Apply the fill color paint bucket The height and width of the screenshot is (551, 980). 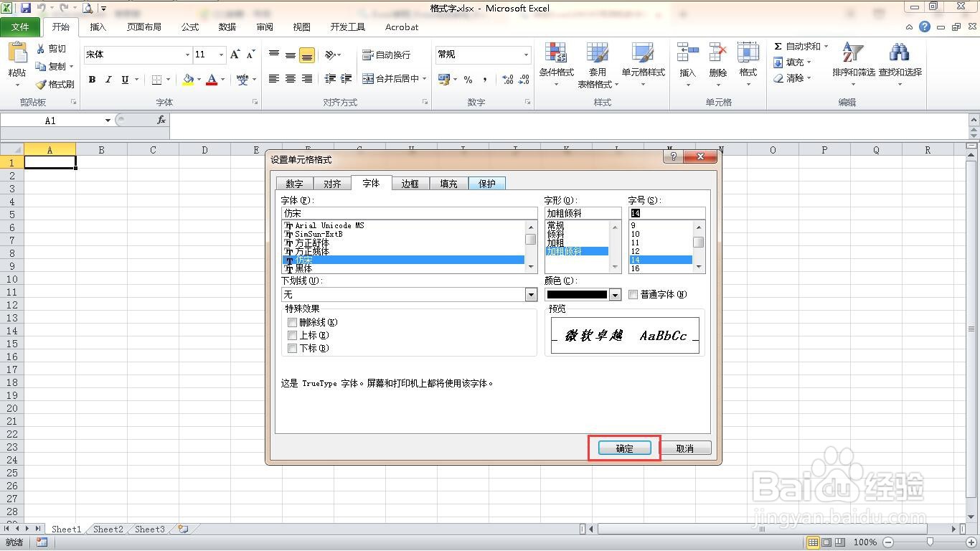pos(188,80)
